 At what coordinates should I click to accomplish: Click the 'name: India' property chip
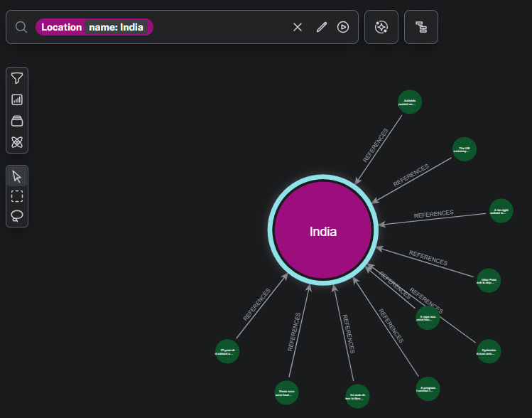click(x=116, y=27)
